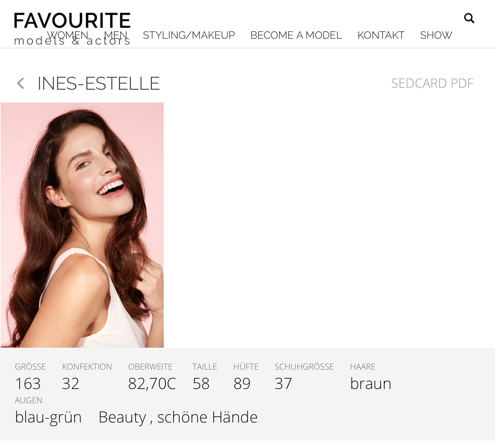Open the MEN menu
The height and width of the screenshot is (448, 495).
[116, 35]
